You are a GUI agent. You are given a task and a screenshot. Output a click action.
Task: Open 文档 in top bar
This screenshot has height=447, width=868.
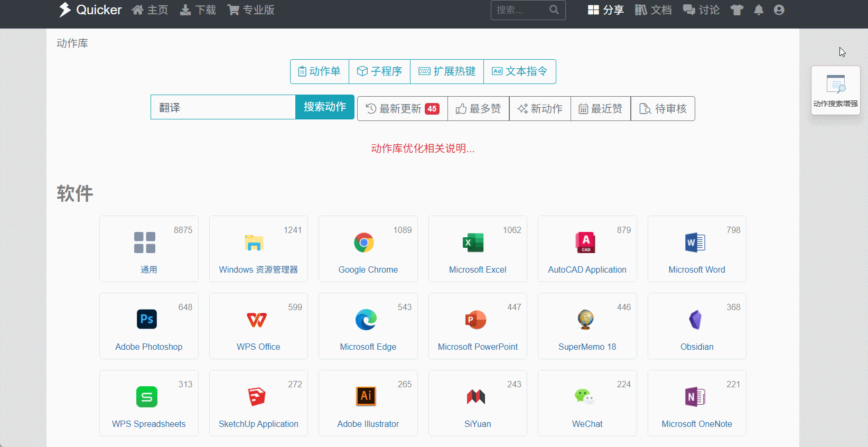pos(654,10)
